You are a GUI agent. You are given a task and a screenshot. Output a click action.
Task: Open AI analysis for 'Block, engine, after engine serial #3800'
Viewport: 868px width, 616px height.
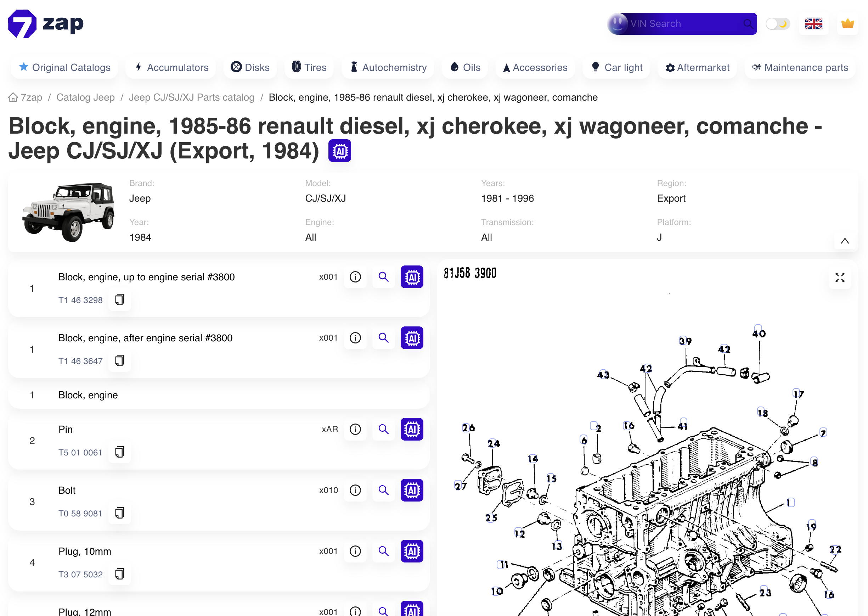[x=412, y=337]
